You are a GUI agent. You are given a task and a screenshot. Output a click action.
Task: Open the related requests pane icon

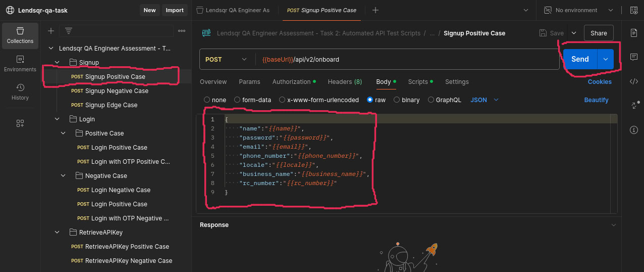(634, 106)
